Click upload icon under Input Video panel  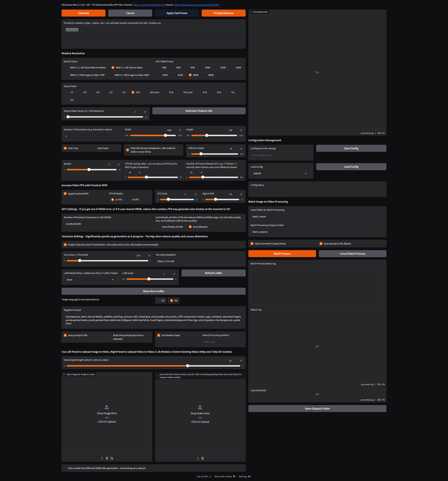click(198, 458)
